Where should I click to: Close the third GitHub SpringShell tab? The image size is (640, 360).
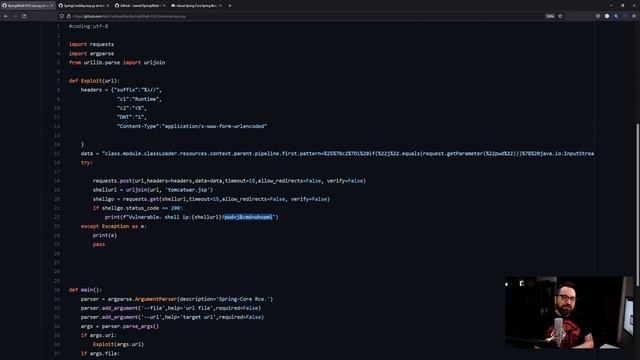[x=164, y=6]
